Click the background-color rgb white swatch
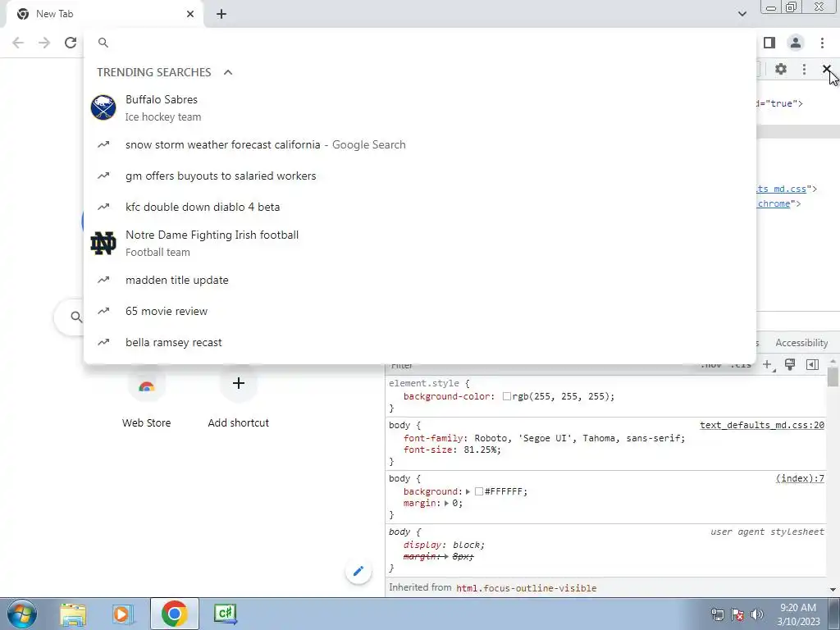840x630 pixels. pos(506,396)
